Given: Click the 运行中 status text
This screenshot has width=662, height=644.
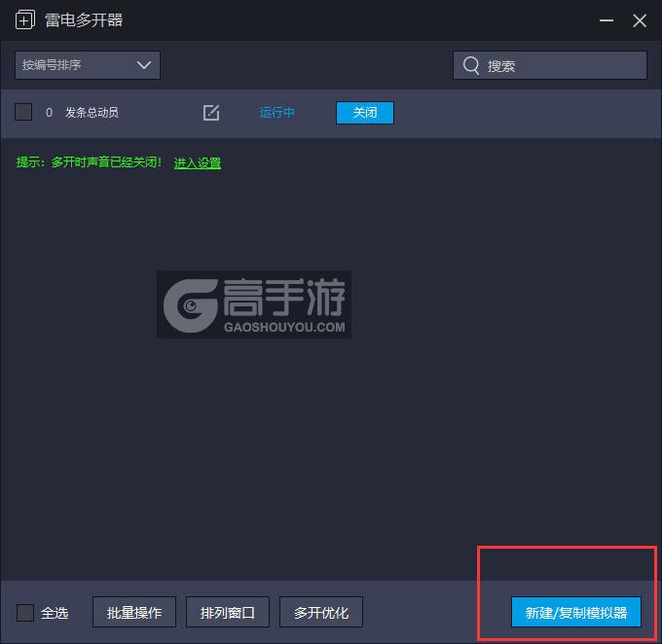Looking at the screenshot, I should 276,113.
